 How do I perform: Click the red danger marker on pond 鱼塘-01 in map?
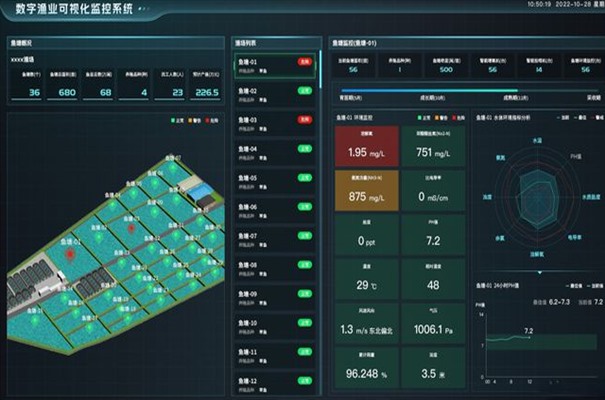[x=70, y=254]
